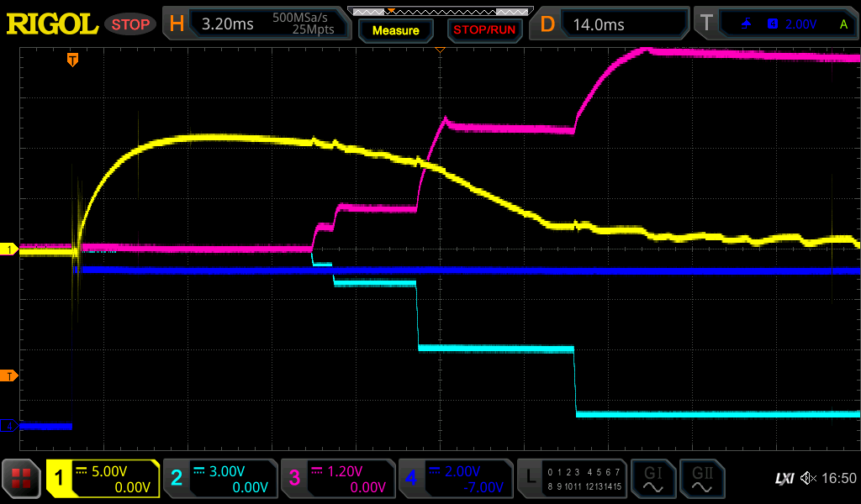
Task: Click the GI signal generator icon
Action: 652,479
